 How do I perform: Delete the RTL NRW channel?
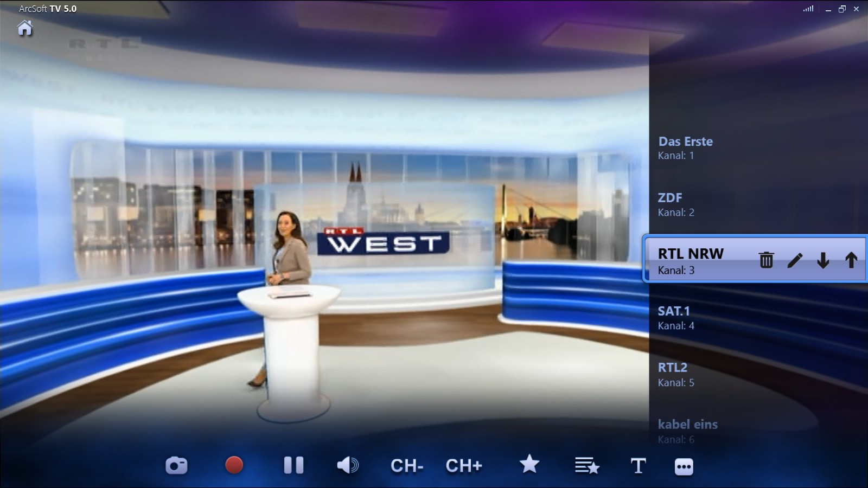click(x=766, y=260)
